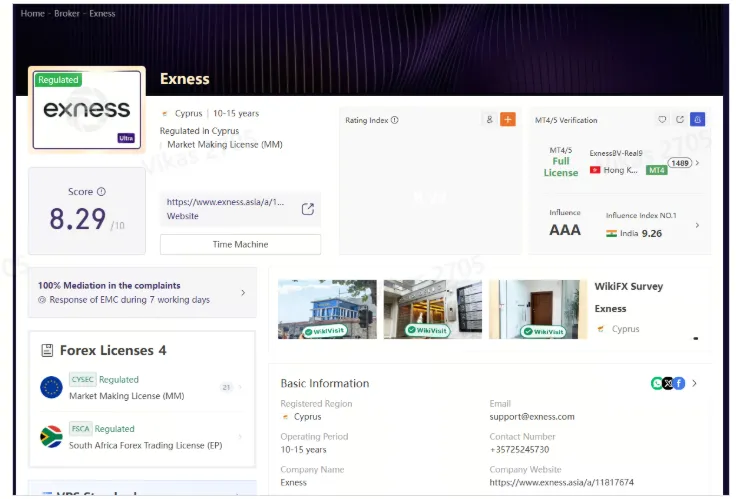Click contact number +35725245730

pyautogui.click(x=519, y=449)
